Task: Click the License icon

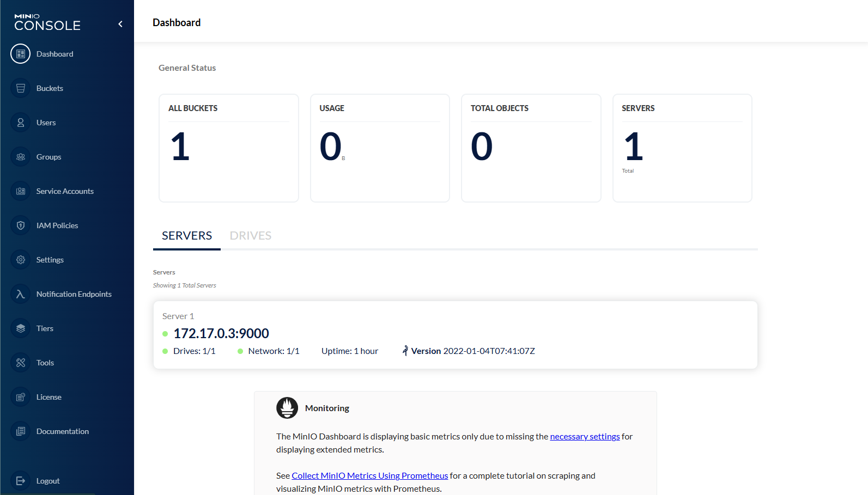Action: 21,397
